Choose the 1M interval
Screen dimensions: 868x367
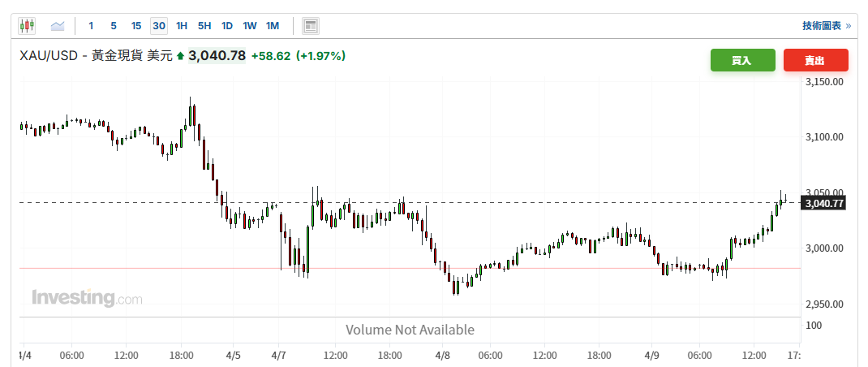[273, 26]
